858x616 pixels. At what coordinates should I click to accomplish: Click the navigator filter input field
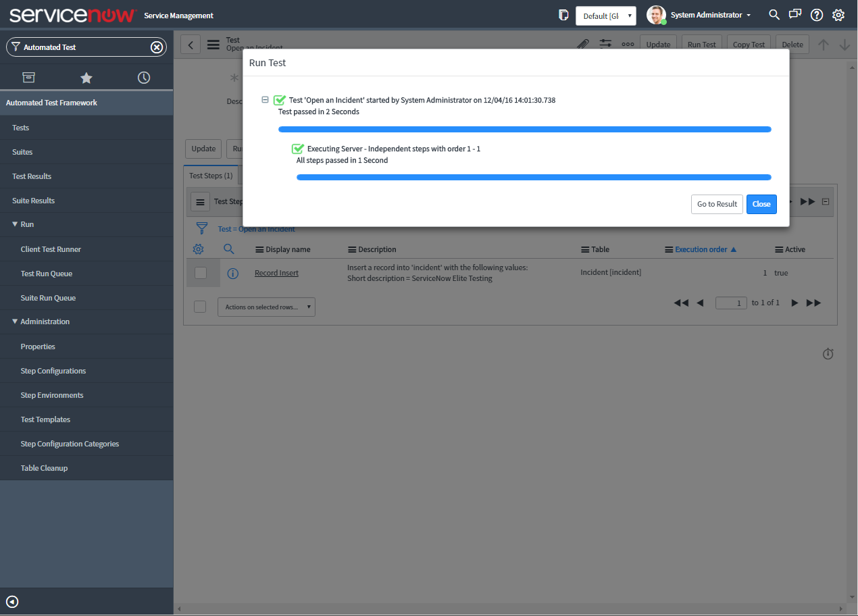[86, 47]
